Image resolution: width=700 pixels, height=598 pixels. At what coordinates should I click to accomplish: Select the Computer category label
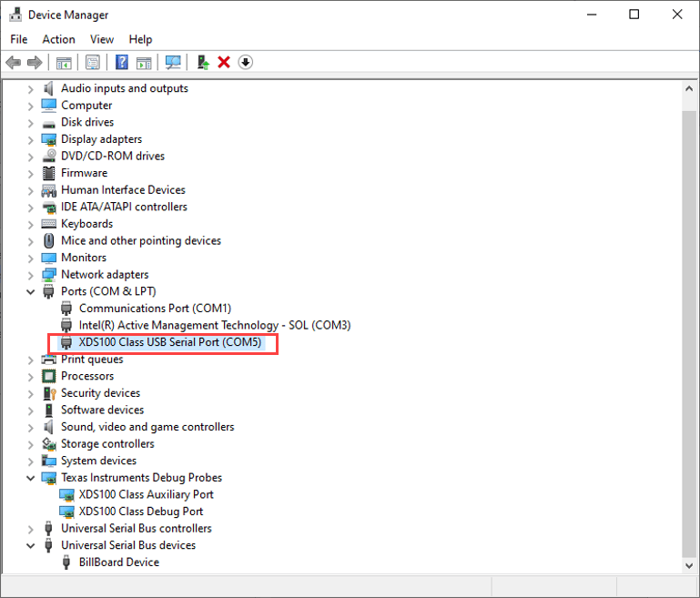[86, 106]
